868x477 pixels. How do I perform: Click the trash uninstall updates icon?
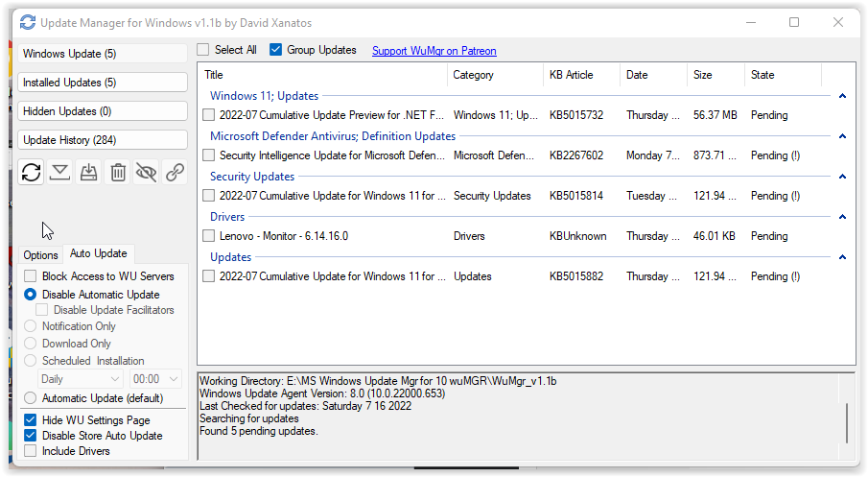[117, 172]
